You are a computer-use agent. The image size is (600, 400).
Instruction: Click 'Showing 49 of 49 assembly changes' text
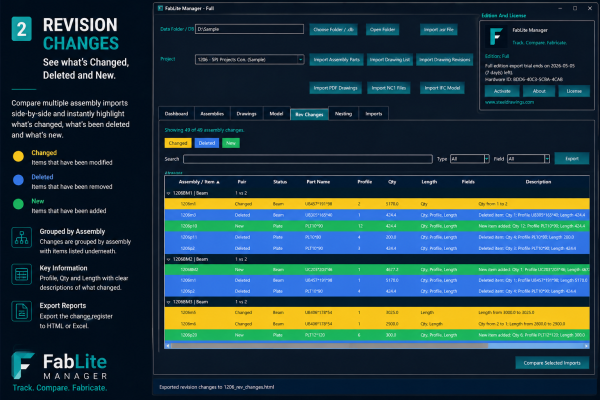click(204, 130)
